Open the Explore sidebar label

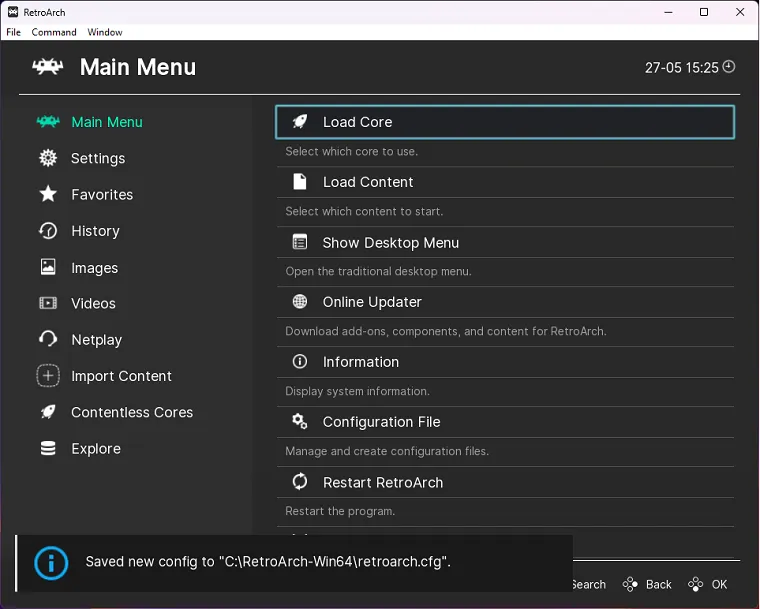click(x=96, y=449)
